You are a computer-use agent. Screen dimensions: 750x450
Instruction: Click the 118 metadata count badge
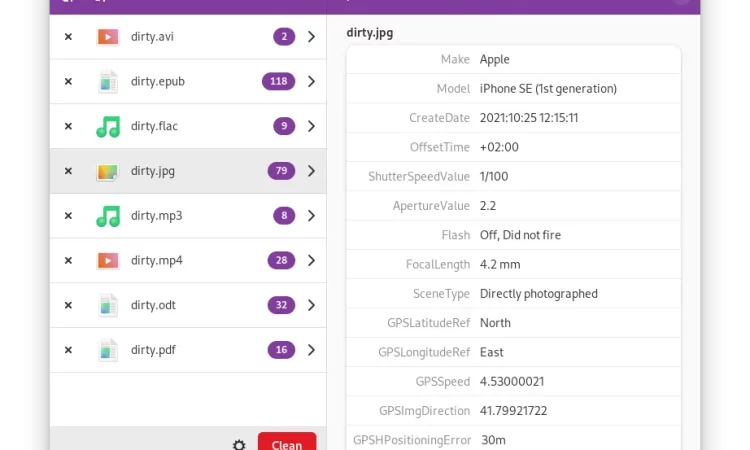(278, 81)
